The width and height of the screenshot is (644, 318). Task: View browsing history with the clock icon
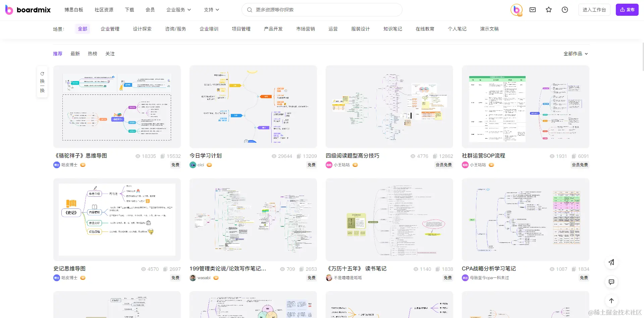565,10
